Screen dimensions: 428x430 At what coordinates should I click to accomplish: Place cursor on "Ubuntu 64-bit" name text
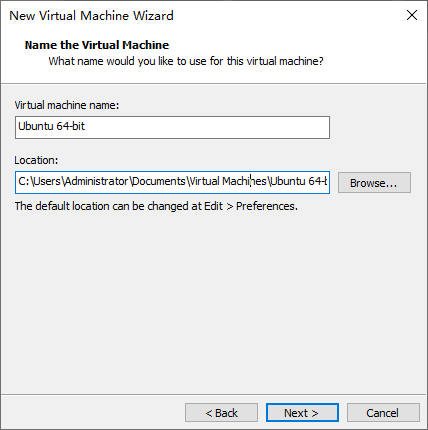(x=51, y=126)
